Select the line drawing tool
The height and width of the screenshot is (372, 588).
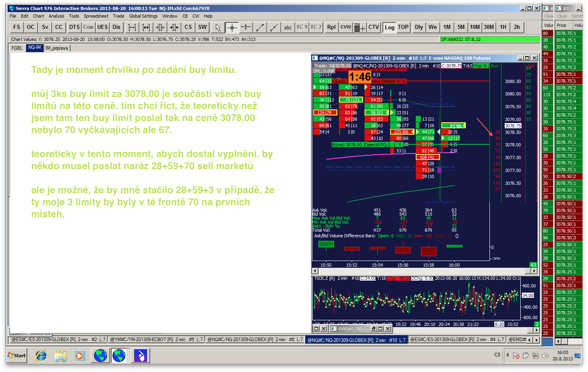click(260, 27)
